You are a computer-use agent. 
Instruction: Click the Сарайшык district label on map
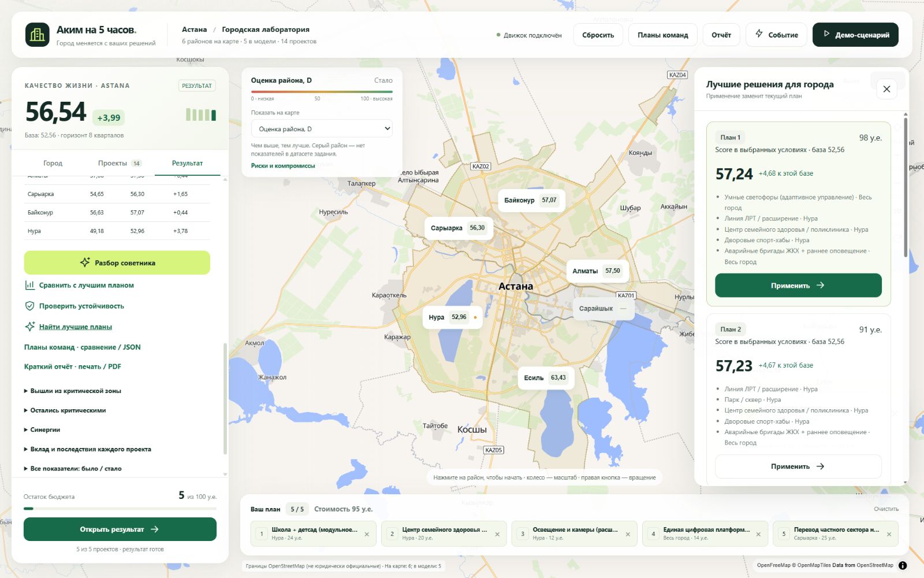click(x=603, y=309)
